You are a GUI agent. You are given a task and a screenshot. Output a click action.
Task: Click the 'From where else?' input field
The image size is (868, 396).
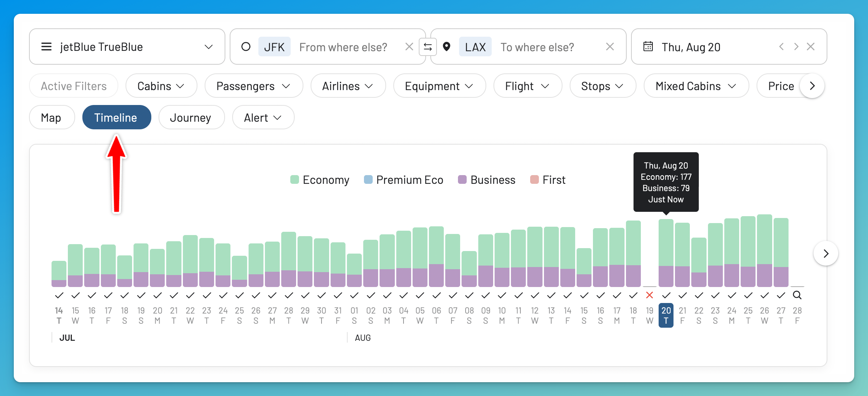[343, 47]
